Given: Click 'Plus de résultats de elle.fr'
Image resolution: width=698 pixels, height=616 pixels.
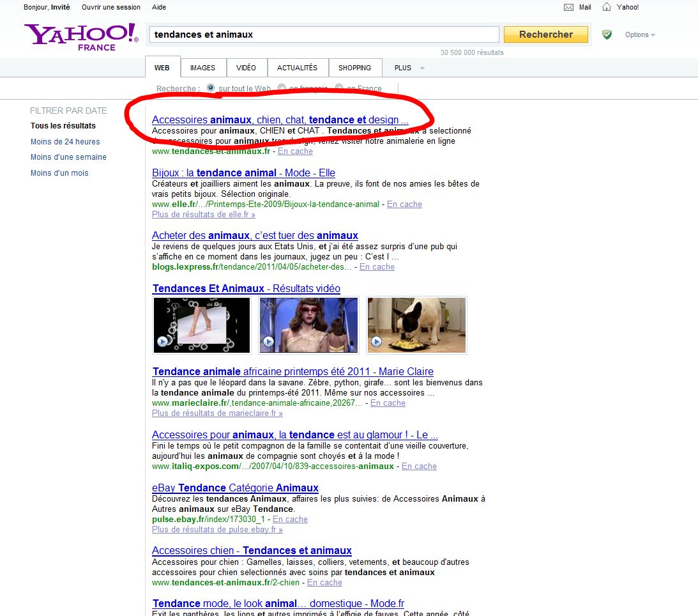Looking at the screenshot, I should (x=204, y=214).
